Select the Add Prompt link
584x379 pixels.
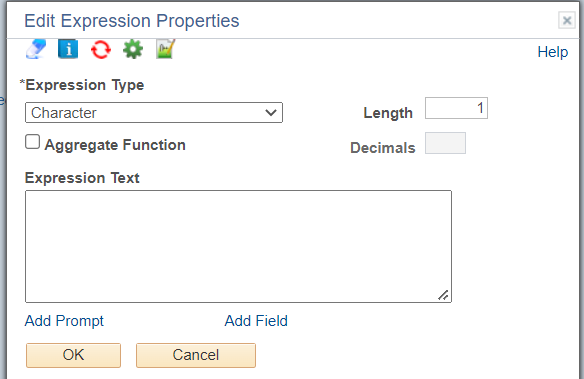64,321
